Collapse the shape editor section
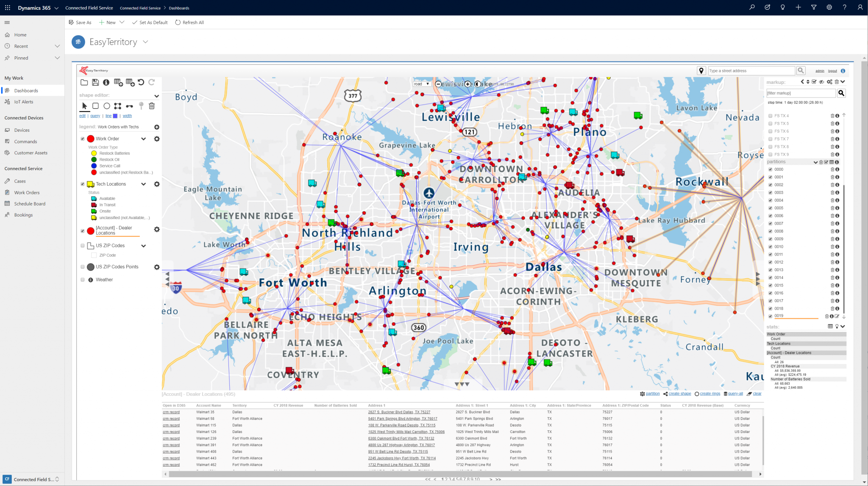Screen dimensions: 868x486 157,96
